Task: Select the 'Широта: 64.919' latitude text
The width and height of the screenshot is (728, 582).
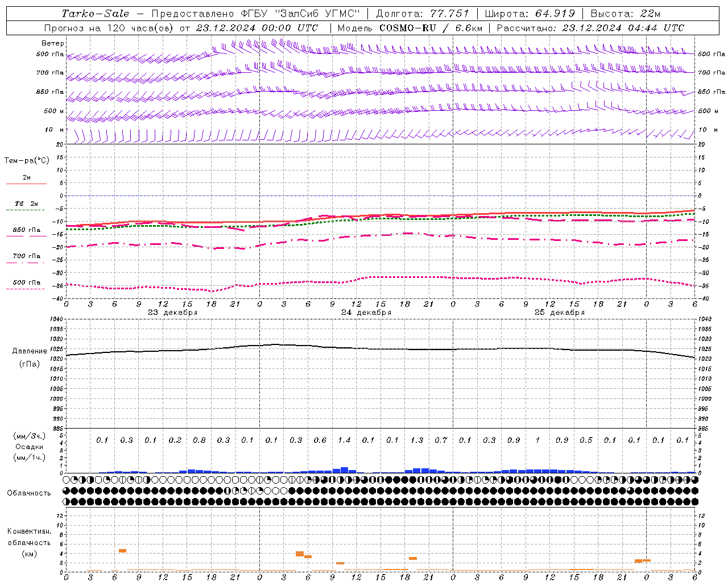Action: [530, 14]
